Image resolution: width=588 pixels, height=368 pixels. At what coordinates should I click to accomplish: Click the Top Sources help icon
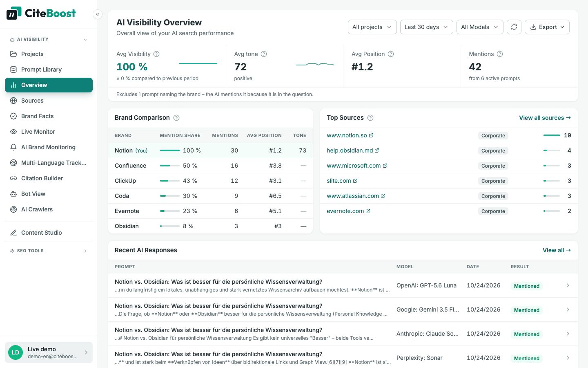pos(370,118)
